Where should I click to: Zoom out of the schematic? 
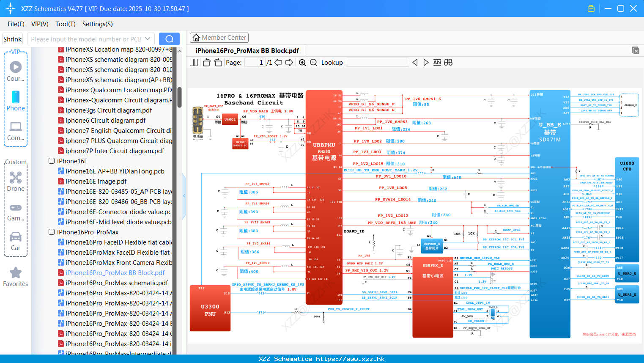314,63
